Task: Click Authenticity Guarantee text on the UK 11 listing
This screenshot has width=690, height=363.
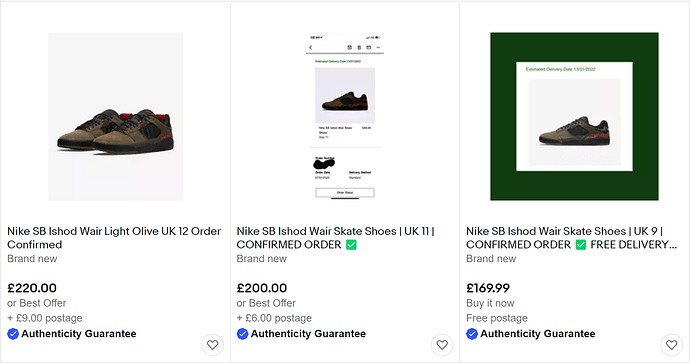Action: [308, 334]
